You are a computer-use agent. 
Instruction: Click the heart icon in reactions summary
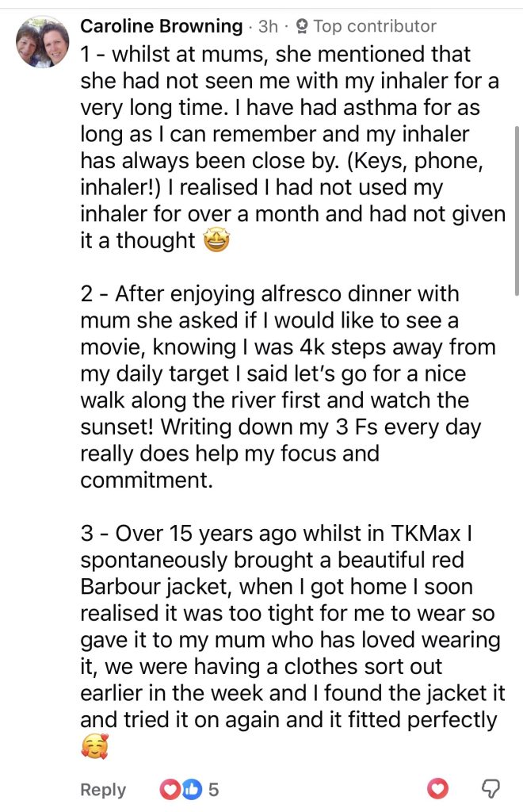click(169, 789)
